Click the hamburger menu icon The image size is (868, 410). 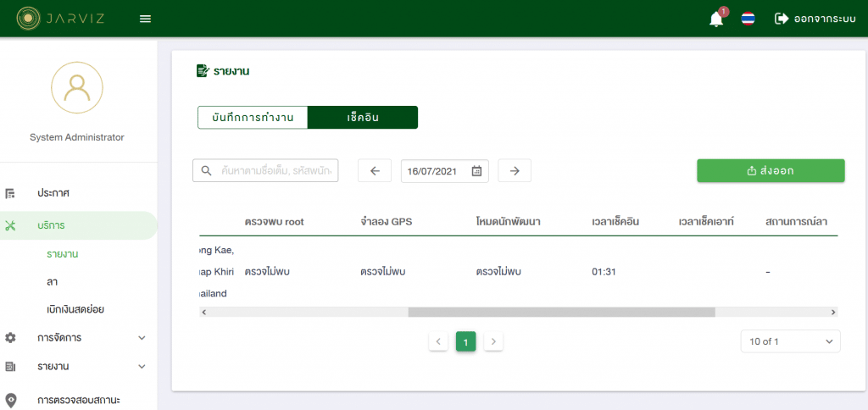(x=145, y=19)
